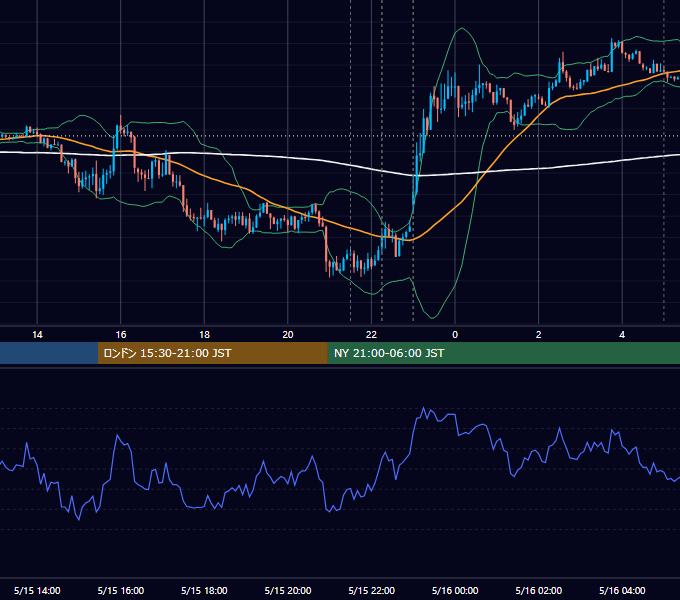Click the 5/15 22:00 date label
This screenshot has height=600, width=680.
(372, 590)
